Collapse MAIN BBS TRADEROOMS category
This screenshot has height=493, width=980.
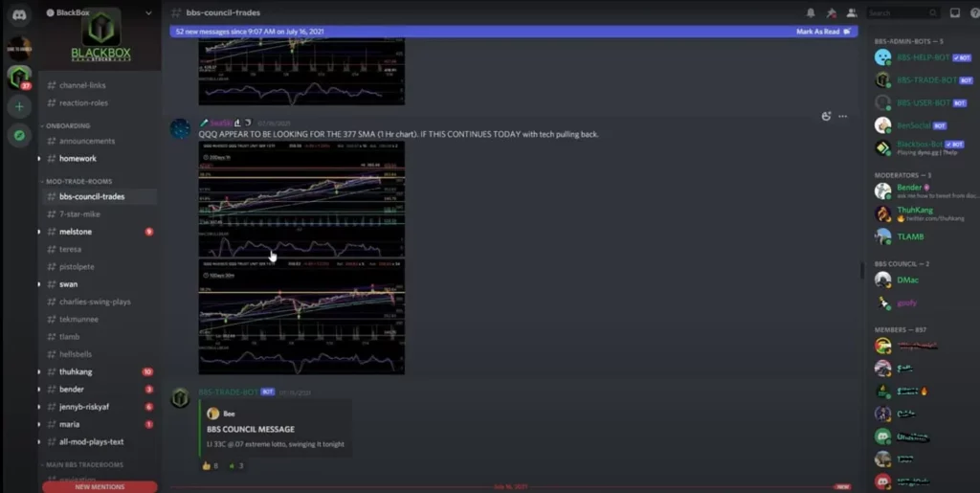(82, 465)
